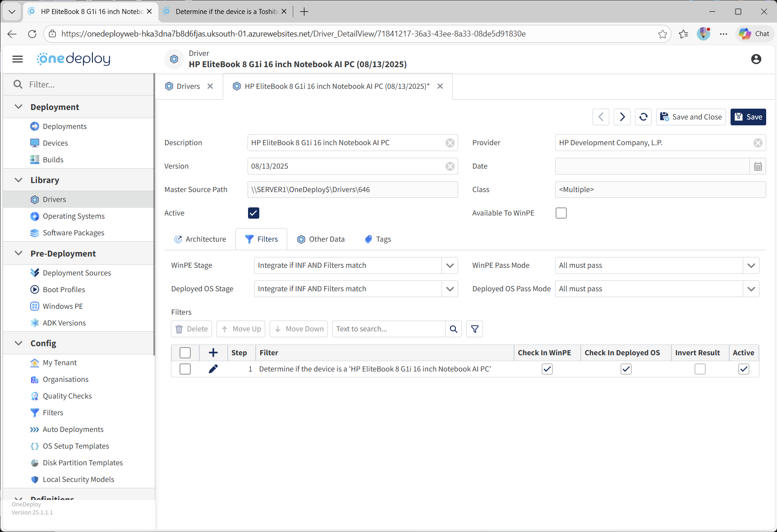
Task: Click the refresh icon beside Save and Close
Action: 644,117
